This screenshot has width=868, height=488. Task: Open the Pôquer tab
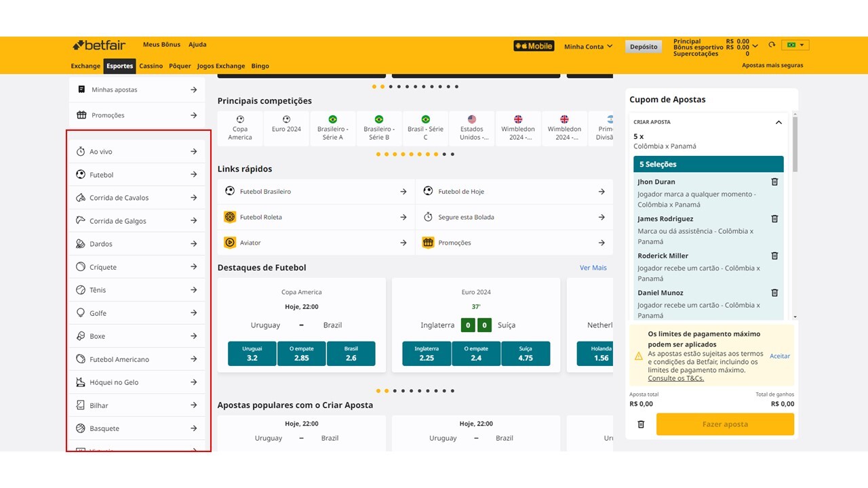(180, 66)
